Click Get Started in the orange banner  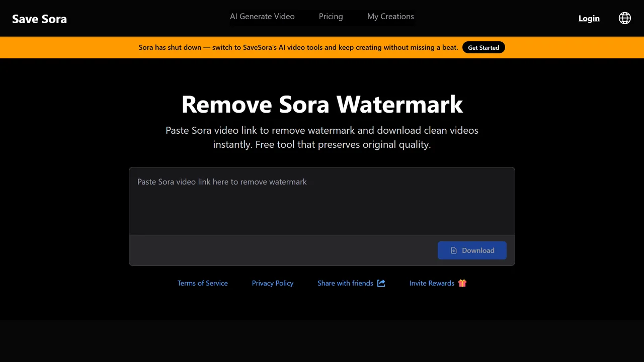484,48
